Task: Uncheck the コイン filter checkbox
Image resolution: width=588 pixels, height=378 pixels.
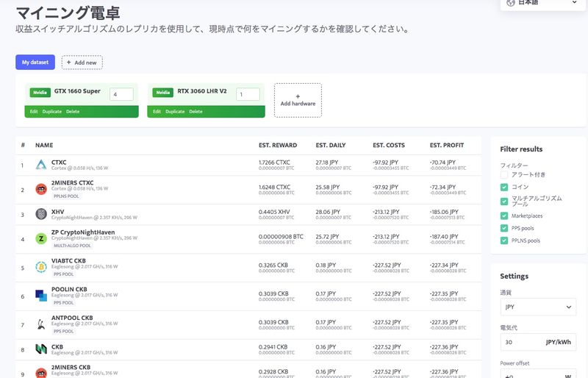Action: coord(504,187)
